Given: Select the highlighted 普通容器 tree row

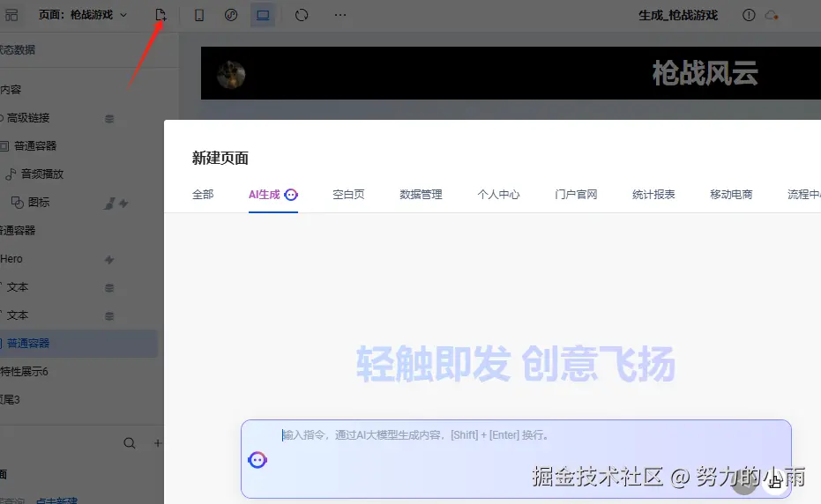Looking at the screenshot, I should pyautogui.click(x=78, y=344).
